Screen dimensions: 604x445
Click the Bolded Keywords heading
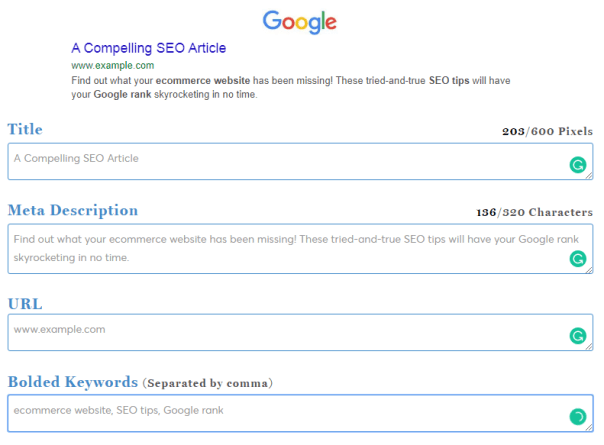[x=73, y=382]
